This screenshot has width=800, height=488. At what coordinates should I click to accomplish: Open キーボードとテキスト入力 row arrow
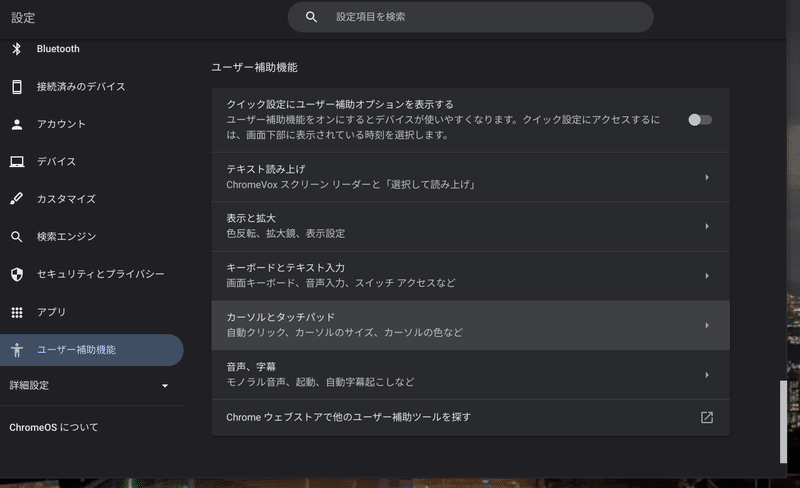tap(707, 276)
